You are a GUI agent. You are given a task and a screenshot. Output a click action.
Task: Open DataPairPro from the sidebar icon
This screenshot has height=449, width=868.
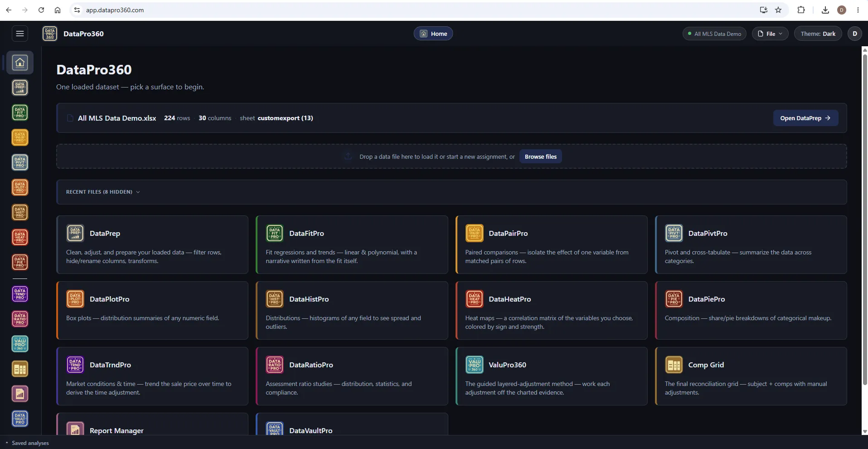[x=20, y=137]
